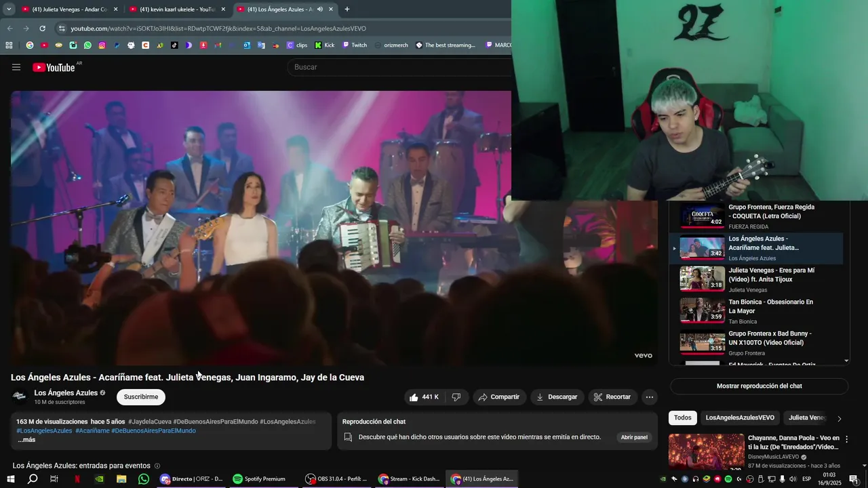
Task: Close the Julieta Venegas tab
Action: 115,9
